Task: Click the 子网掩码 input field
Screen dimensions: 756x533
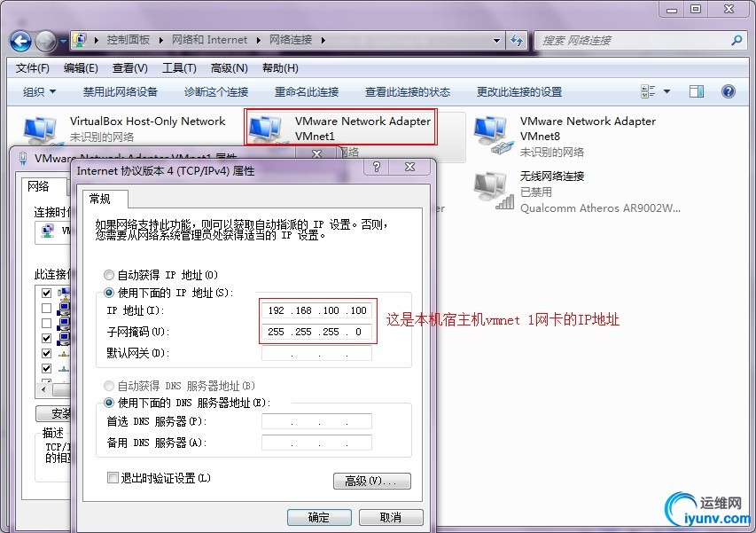Action: click(x=316, y=332)
